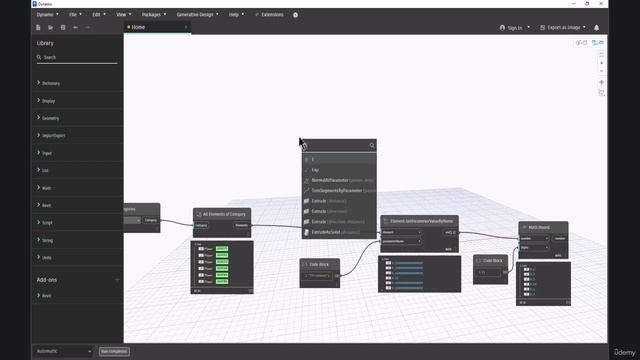The width and height of the screenshot is (640, 360).
Task: Click the digits port on Math.Round
Action: (534, 247)
